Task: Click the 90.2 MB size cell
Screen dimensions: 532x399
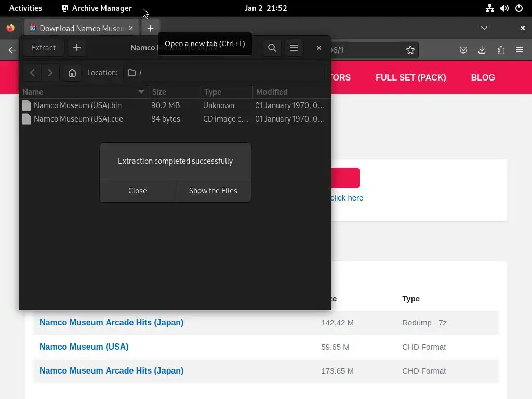Action: pyautogui.click(x=165, y=105)
